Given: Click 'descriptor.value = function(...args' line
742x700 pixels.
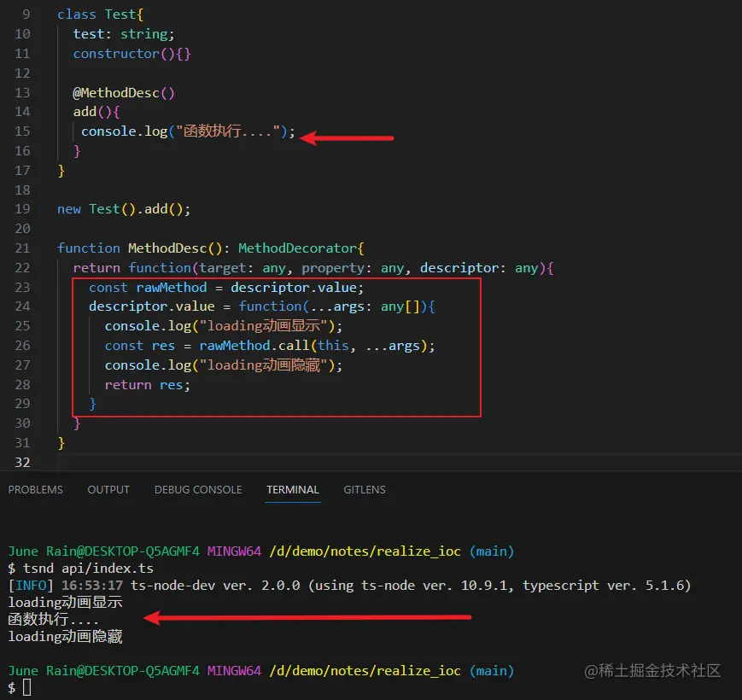Looking at the screenshot, I should [261, 306].
